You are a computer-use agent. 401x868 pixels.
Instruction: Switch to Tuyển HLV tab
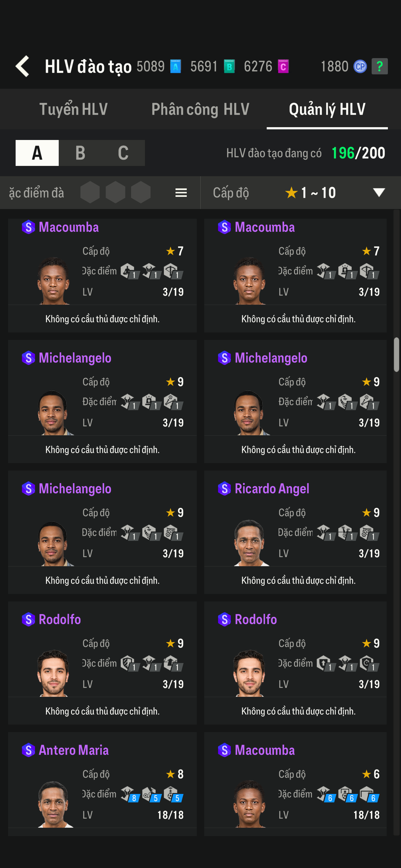tap(73, 109)
